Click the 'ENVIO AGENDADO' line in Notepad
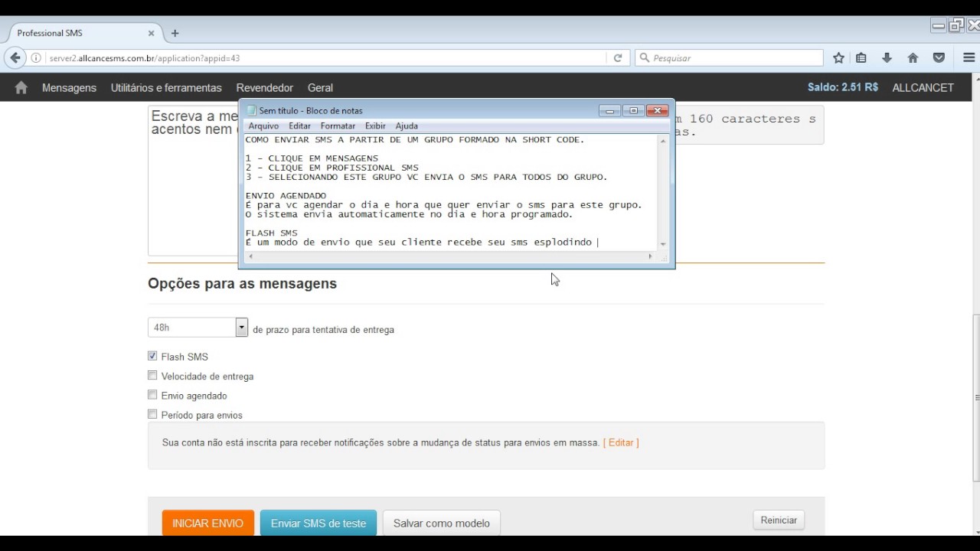Screen dimensions: 980x551 coord(286,196)
